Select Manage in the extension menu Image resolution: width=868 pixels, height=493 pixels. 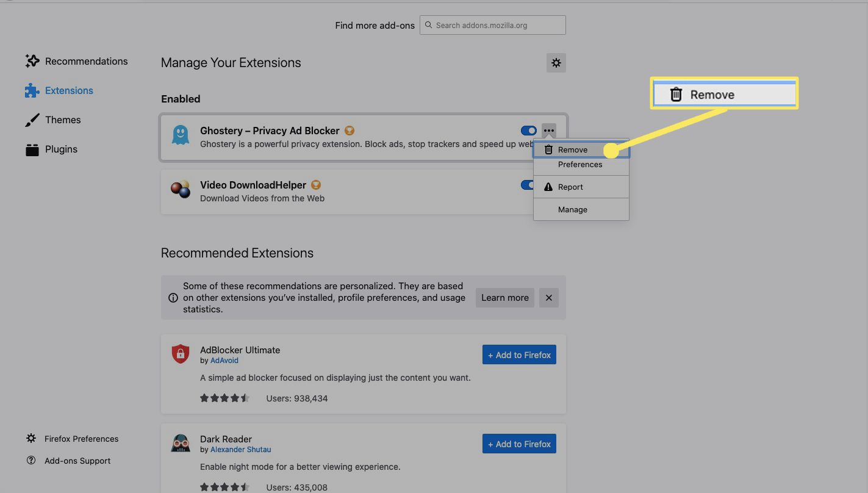pyautogui.click(x=581, y=209)
